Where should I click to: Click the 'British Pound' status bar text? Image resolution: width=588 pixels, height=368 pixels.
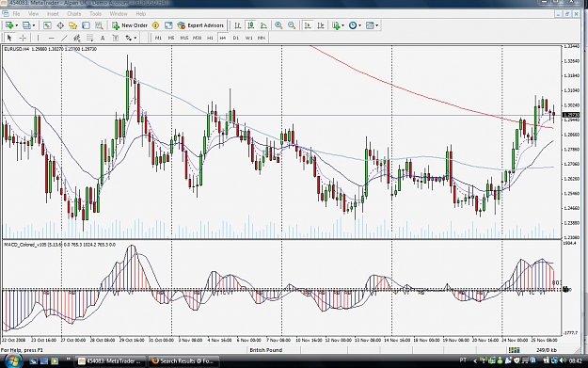(266, 350)
